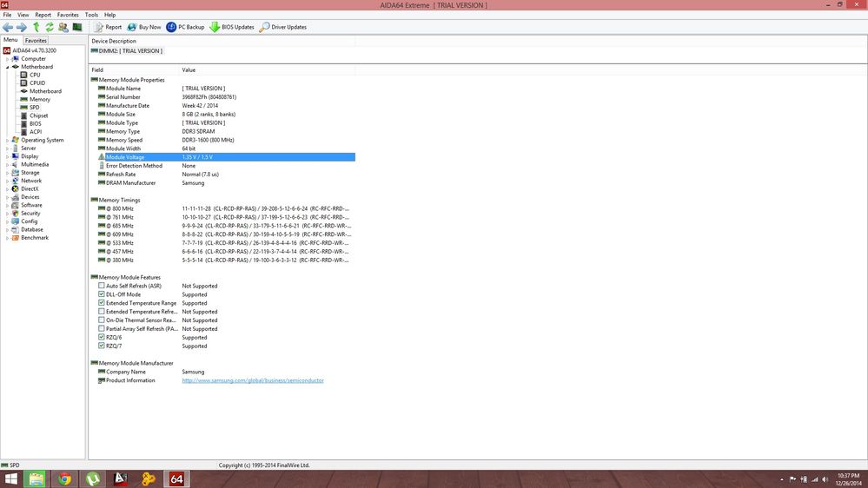The width and height of the screenshot is (868, 488).
Task: Click the Database tree item
Action: [x=31, y=229]
